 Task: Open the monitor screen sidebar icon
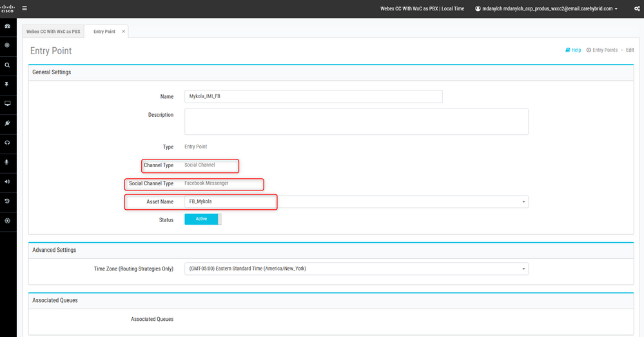(7, 104)
